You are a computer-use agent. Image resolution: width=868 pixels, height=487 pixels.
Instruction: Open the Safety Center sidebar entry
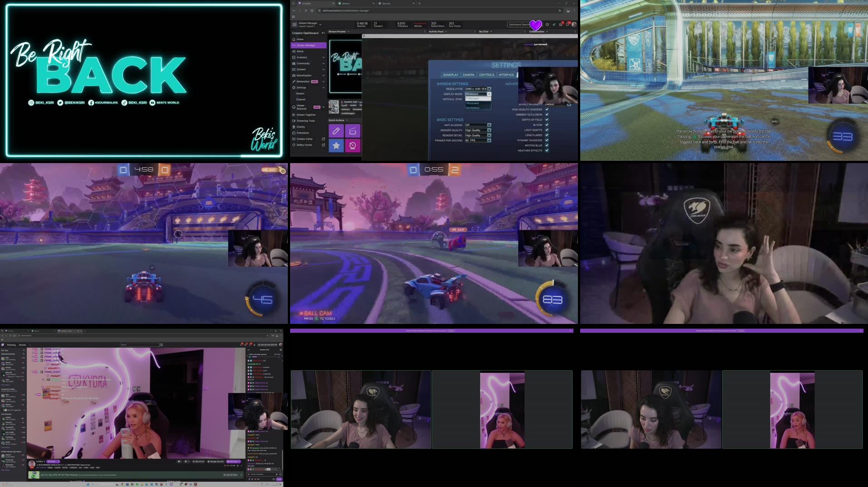[x=304, y=145]
